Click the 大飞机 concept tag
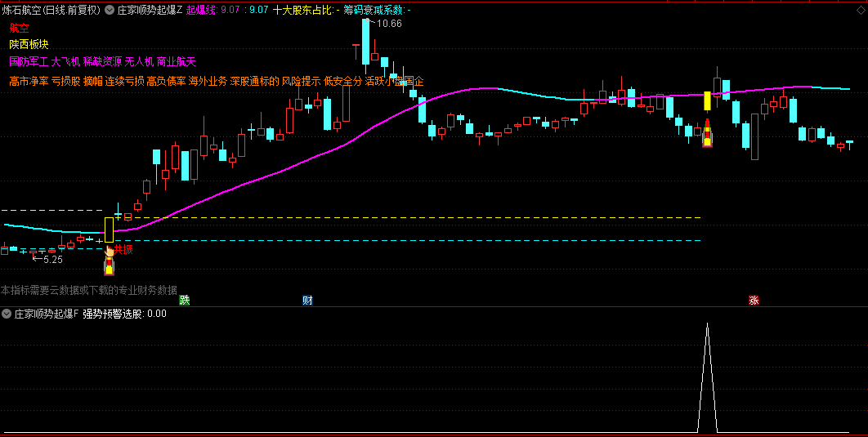The height and width of the screenshot is (437, 868). (66, 61)
